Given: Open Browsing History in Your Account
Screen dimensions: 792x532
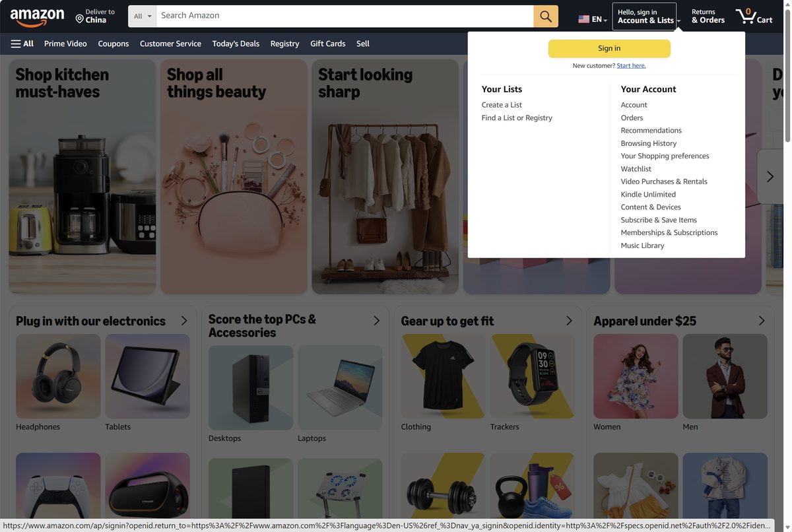Looking at the screenshot, I should click(x=649, y=143).
